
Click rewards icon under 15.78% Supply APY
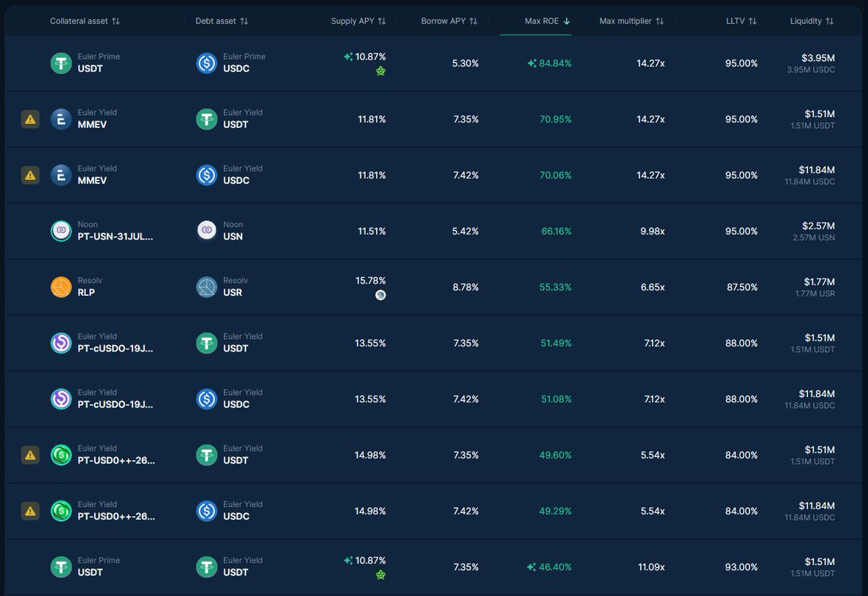pos(380,295)
